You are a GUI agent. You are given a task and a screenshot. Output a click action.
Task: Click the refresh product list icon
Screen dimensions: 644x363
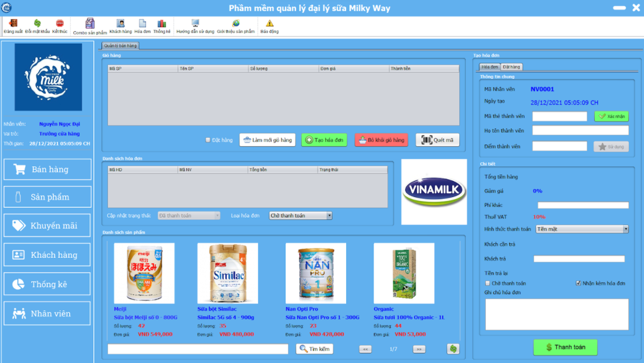(453, 349)
